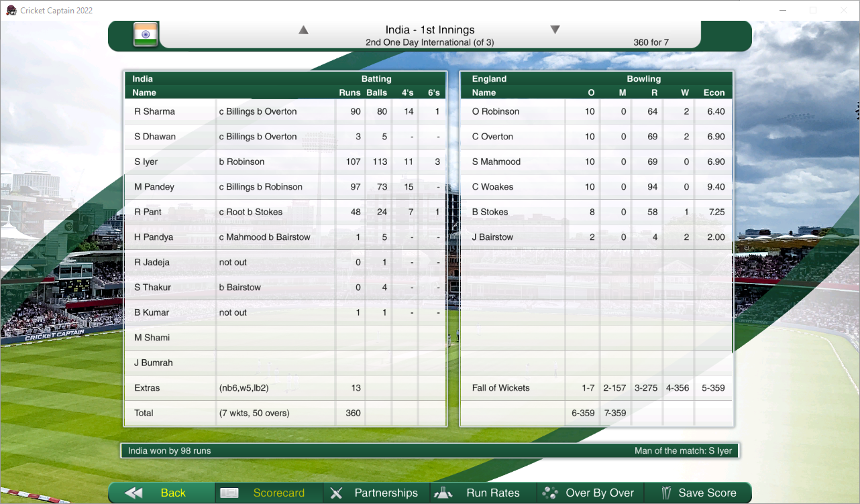This screenshot has height=504, width=860.
Task: Click the Balls column header
Action: [x=377, y=92]
